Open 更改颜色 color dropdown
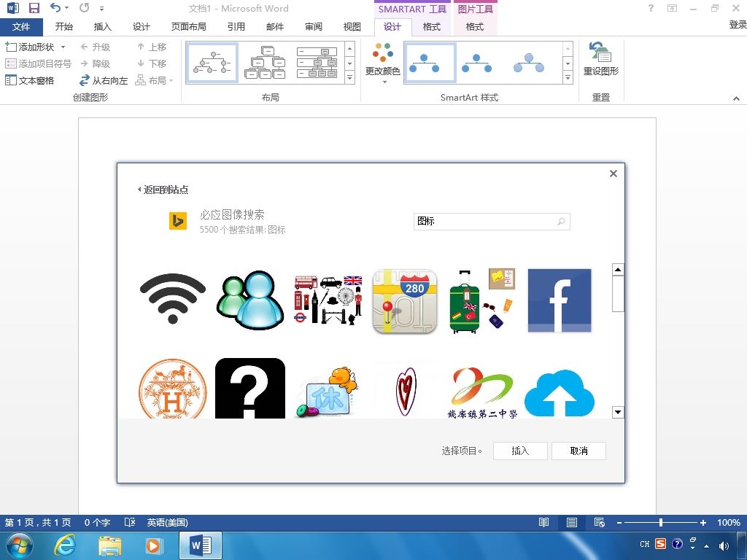Screen dimensions: 747x560 (382, 63)
